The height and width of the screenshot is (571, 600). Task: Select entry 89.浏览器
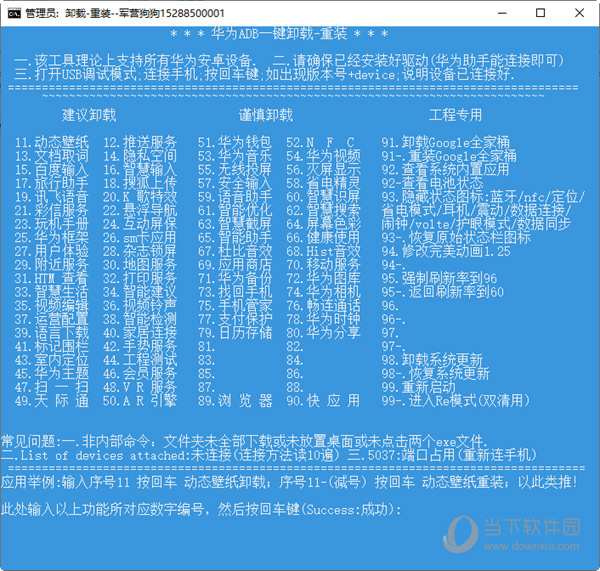tap(235, 401)
